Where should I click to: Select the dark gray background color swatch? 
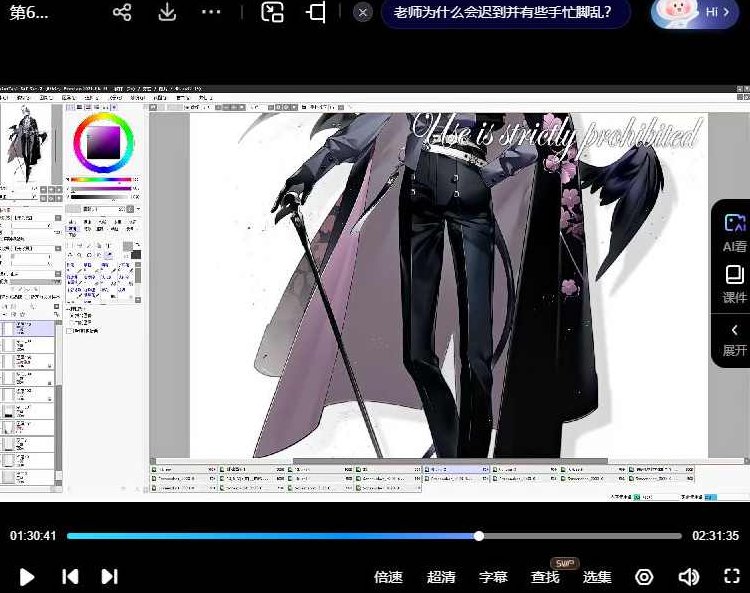(x=136, y=254)
